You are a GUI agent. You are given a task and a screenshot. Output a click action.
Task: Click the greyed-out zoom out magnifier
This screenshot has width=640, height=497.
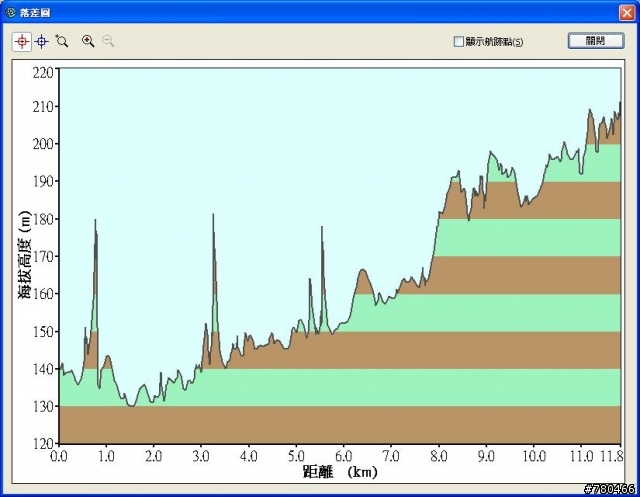tap(108, 41)
